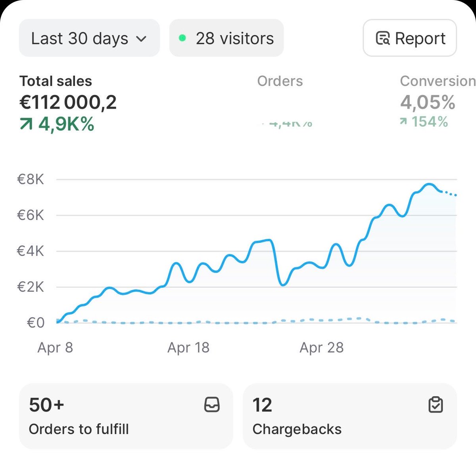
Task: Click the Report magnifier icon
Action: coord(383,38)
